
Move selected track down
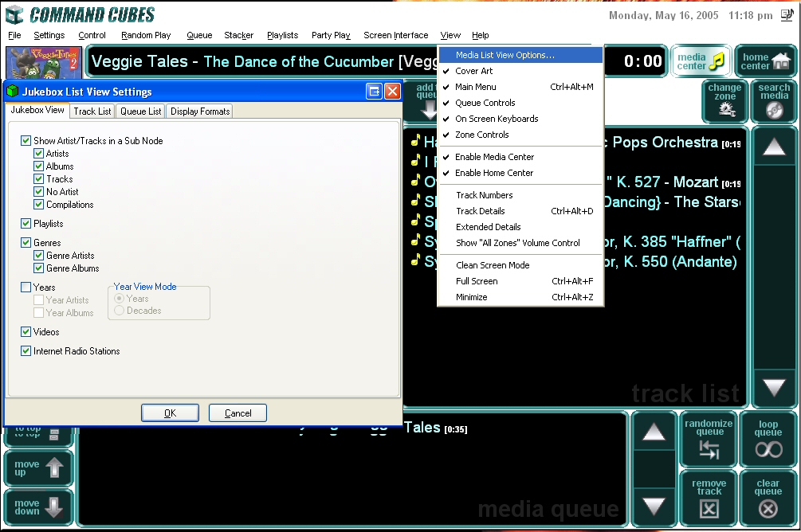[38, 507]
